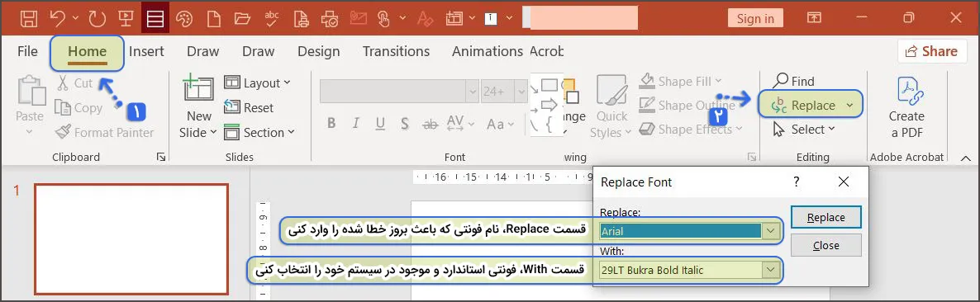
Task: Click the help question mark in dialog
Action: click(x=797, y=182)
